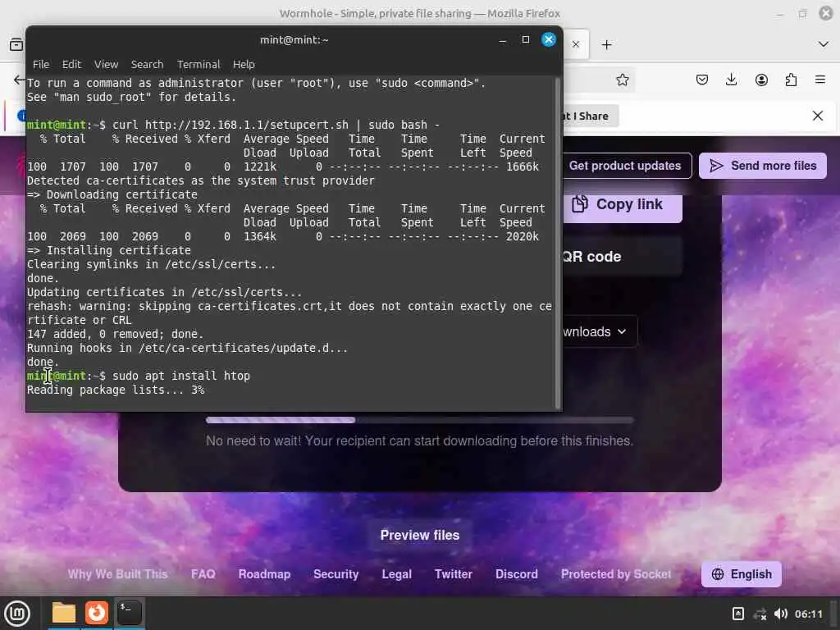The width and height of the screenshot is (840, 630).
Task: Click the Firefox back arrow
Action: [x=19, y=80]
